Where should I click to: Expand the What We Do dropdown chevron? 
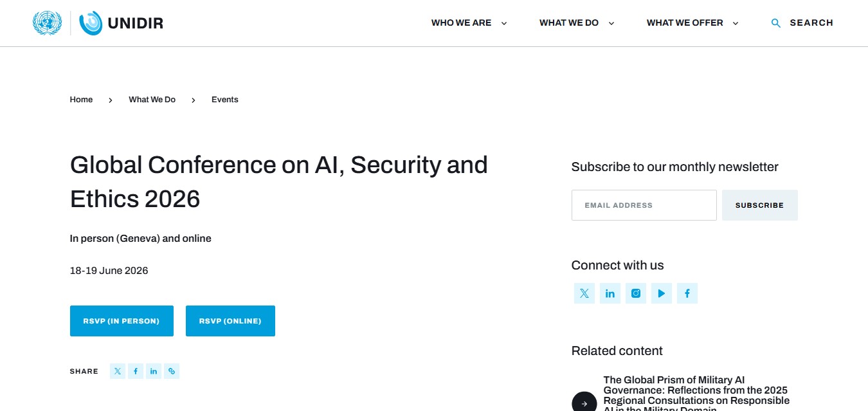tap(611, 23)
